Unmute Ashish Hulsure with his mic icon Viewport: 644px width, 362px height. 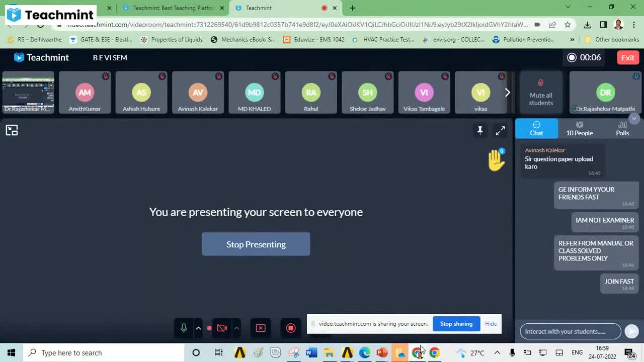click(x=162, y=76)
